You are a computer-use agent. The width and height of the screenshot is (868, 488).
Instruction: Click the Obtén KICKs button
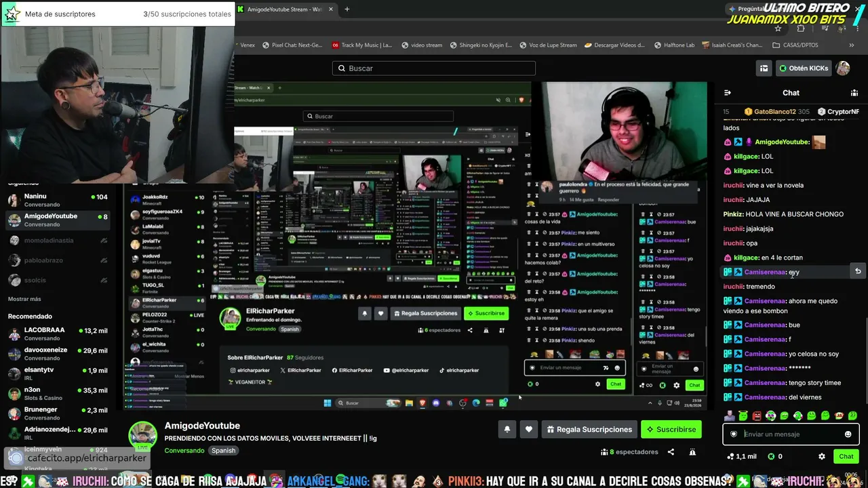point(804,68)
